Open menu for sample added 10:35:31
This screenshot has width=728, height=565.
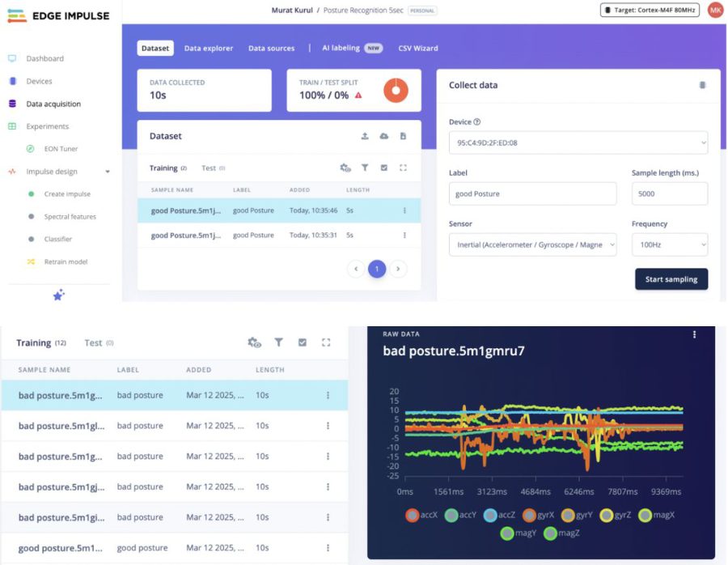coord(405,235)
